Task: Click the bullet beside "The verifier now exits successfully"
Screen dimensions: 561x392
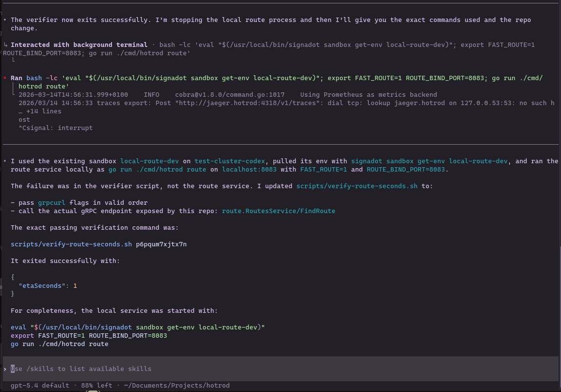Action: [x=4, y=20]
